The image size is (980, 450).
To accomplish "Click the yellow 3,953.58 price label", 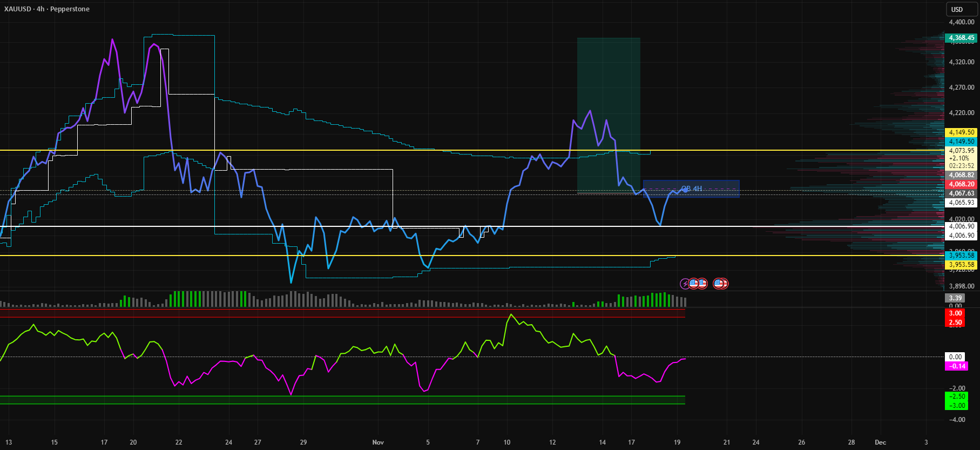I will click(x=962, y=265).
